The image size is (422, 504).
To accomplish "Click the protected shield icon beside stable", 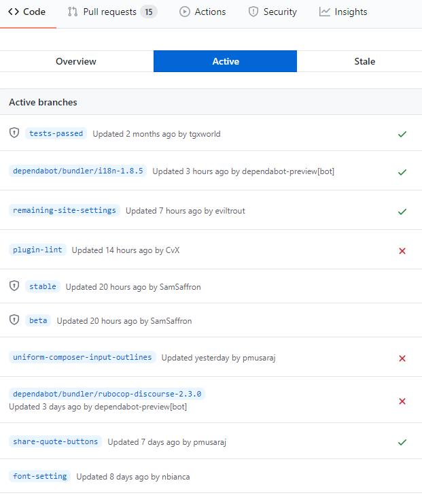I will [14, 286].
